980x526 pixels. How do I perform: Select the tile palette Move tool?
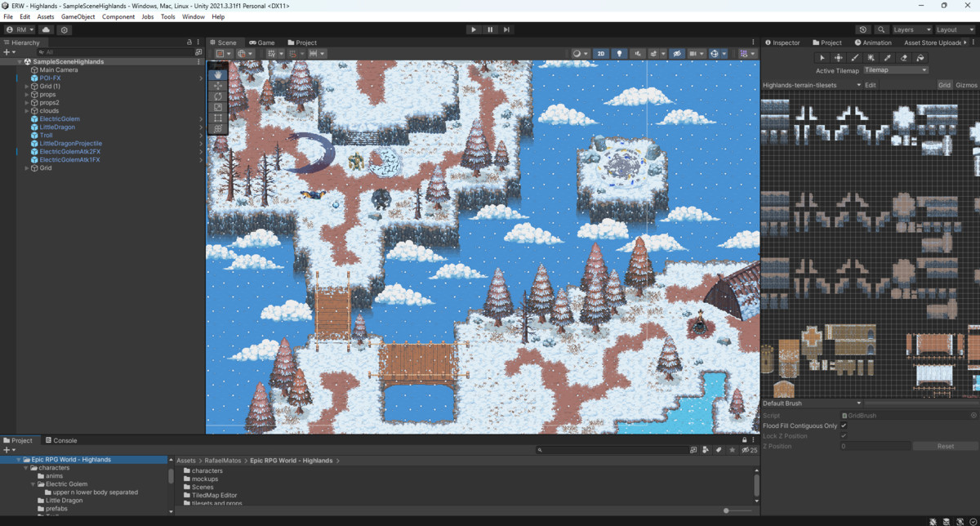pyautogui.click(x=839, y=58)
